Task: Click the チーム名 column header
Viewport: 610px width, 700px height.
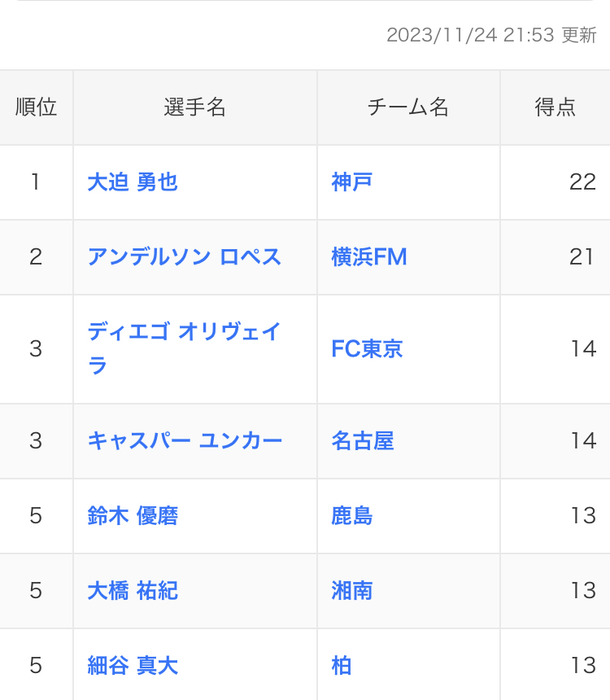Action: pyautogui.click(x=408, y=107)
